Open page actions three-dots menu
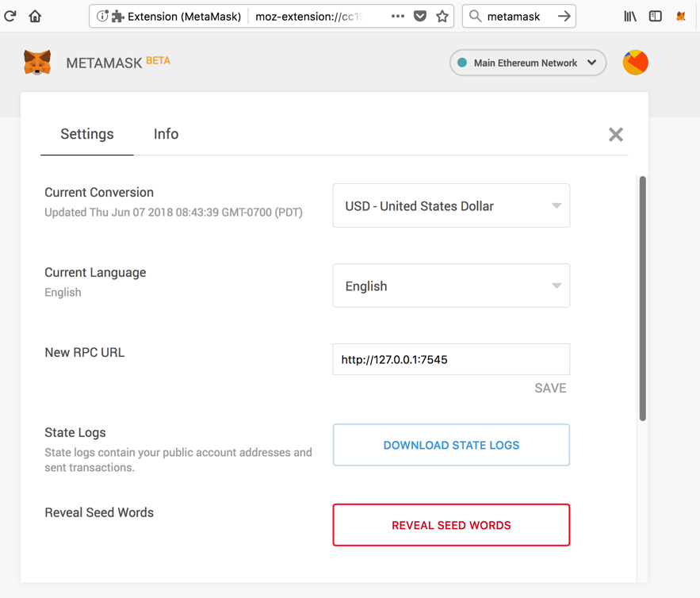Screen dimensions: 700x598 point(398,16)
